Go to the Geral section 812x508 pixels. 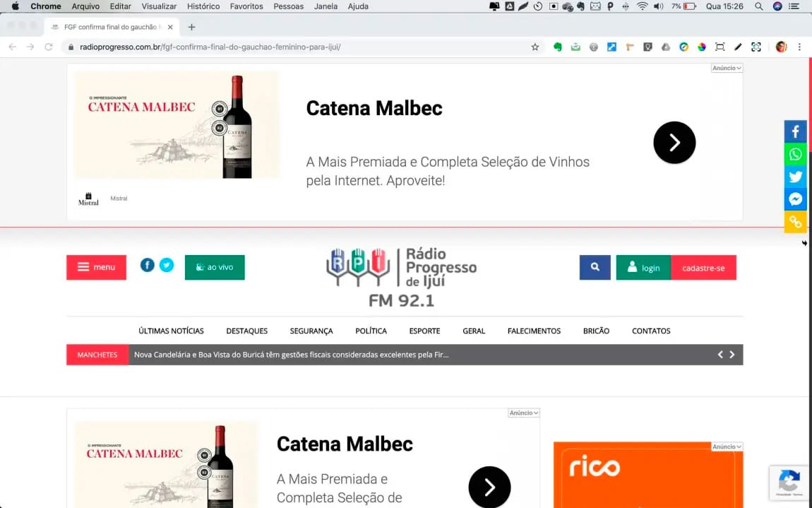pos(474,331)
